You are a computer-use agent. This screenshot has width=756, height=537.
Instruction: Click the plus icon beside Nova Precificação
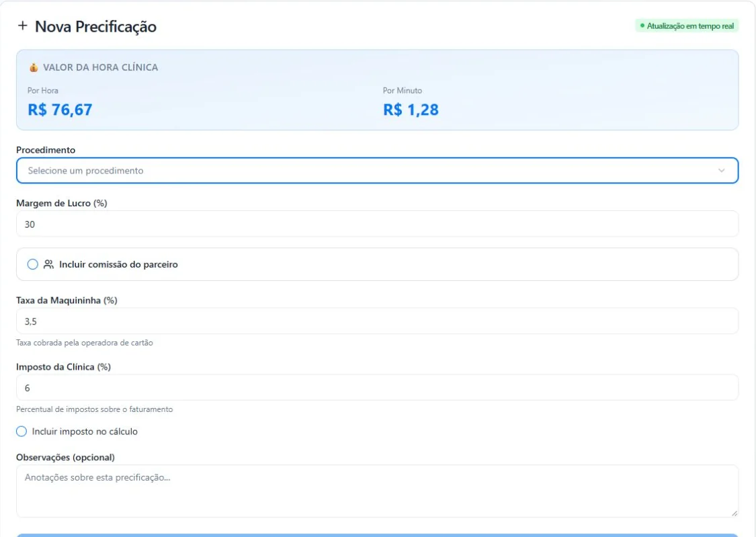click(23, 26)
